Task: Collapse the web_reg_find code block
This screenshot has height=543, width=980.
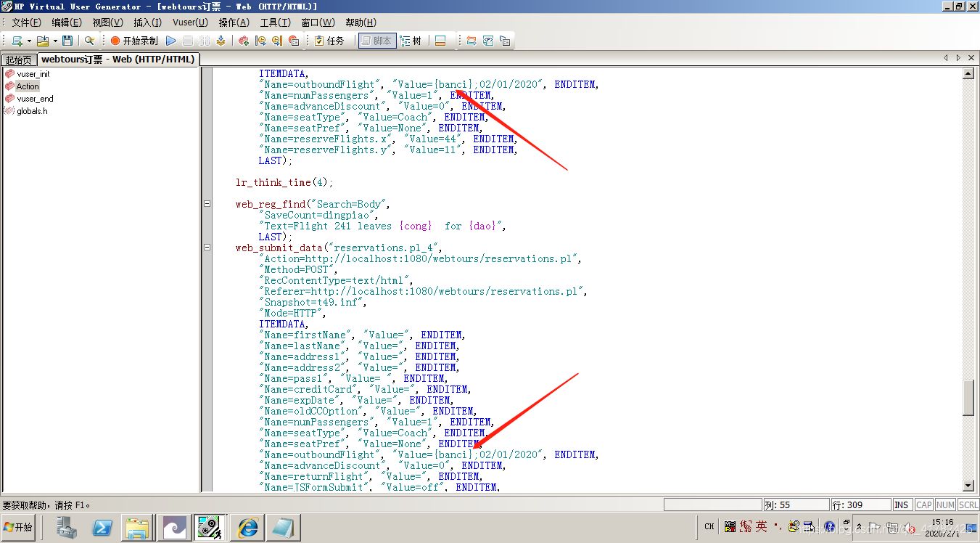Action: click(x=207, y=204)
